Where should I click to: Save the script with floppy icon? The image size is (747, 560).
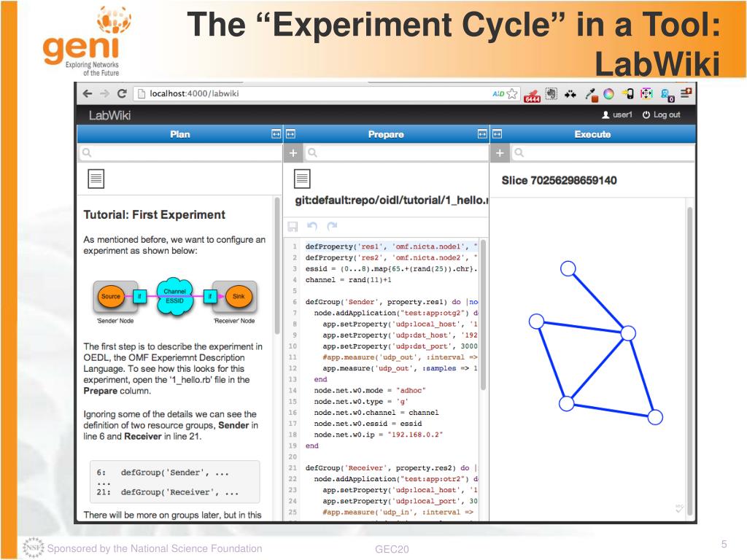point(293,227)
